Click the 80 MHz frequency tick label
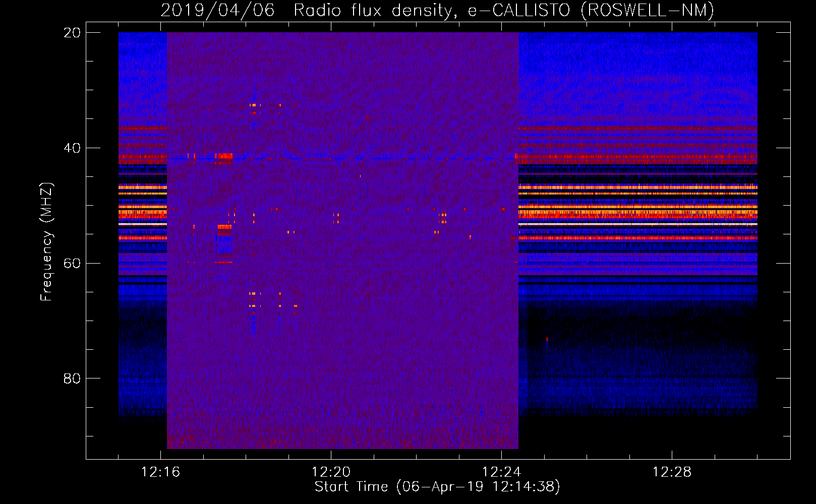816x504 pixels. (x=72, y=379)
